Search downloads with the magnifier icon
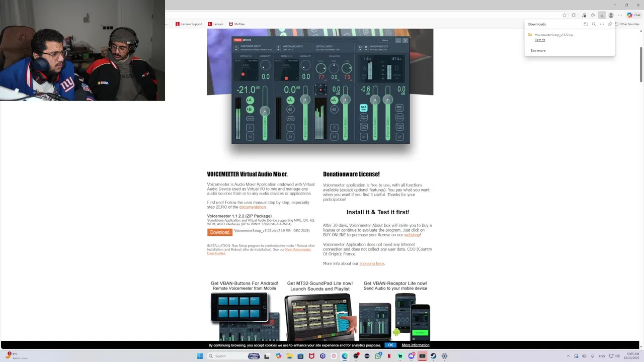The width and height of the screenshot is (644, 362). pos(594,24)
